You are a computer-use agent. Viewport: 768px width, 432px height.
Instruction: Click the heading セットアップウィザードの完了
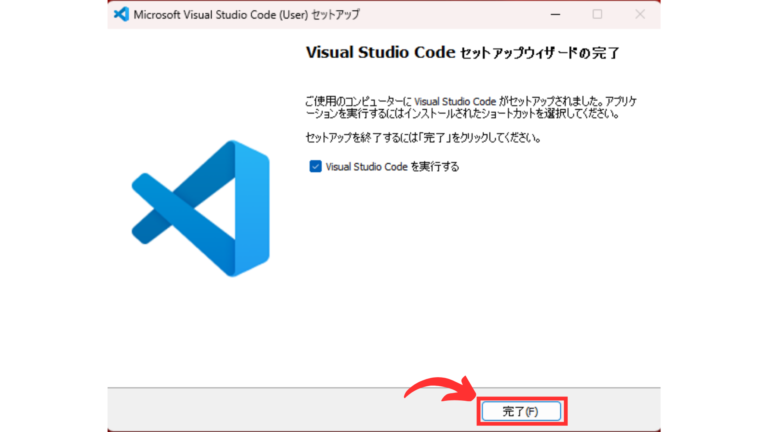(546, 52)
